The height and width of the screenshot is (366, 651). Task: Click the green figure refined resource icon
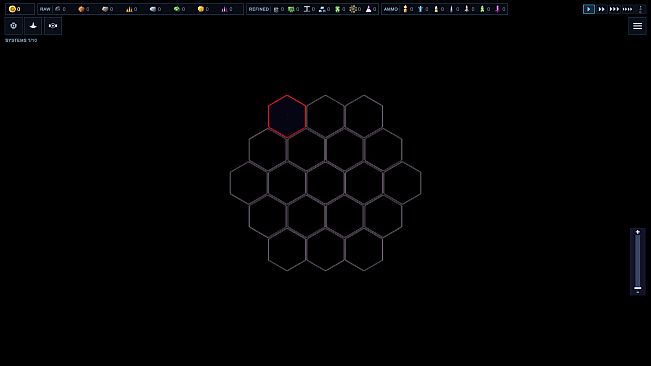[x=338, y=9]
